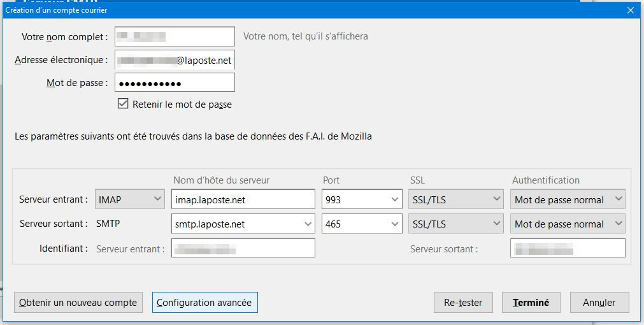Close the account creation dialog window

(x=630, y=10)
